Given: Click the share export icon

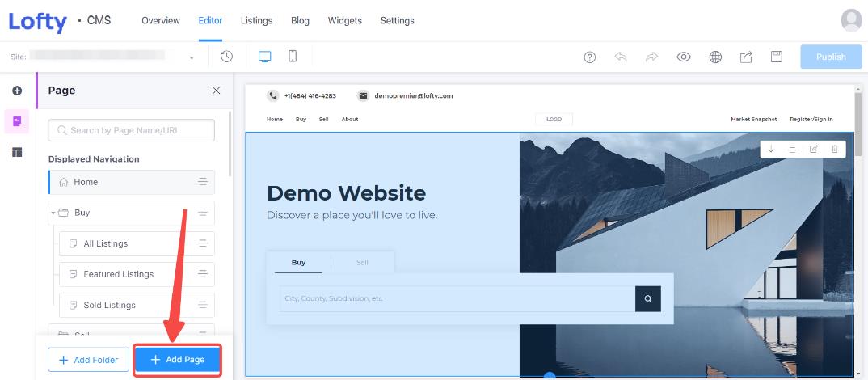Looking at the screenshot, I should tap(746, 57).
